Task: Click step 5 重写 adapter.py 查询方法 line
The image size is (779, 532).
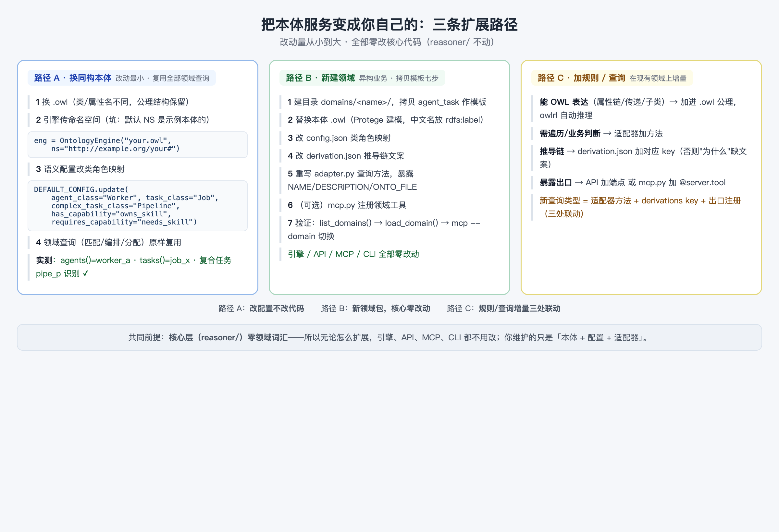Action: tap(389, 181)
